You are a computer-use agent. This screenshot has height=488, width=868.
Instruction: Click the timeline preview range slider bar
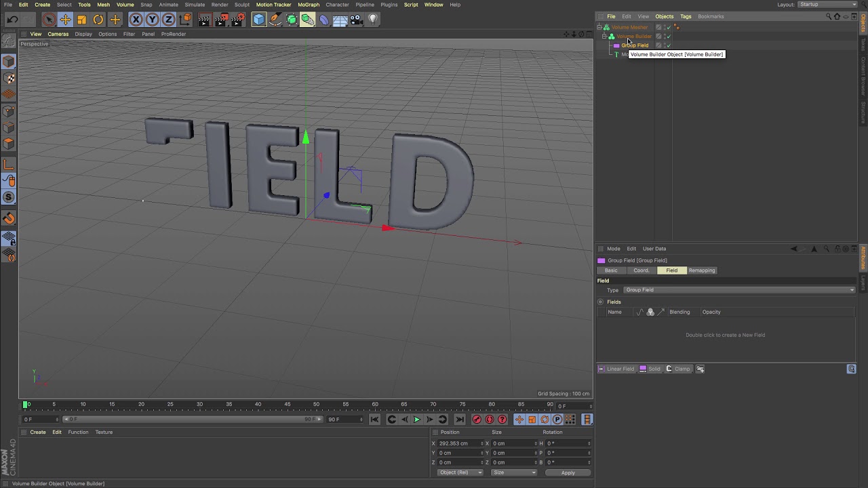pos(192,420)
